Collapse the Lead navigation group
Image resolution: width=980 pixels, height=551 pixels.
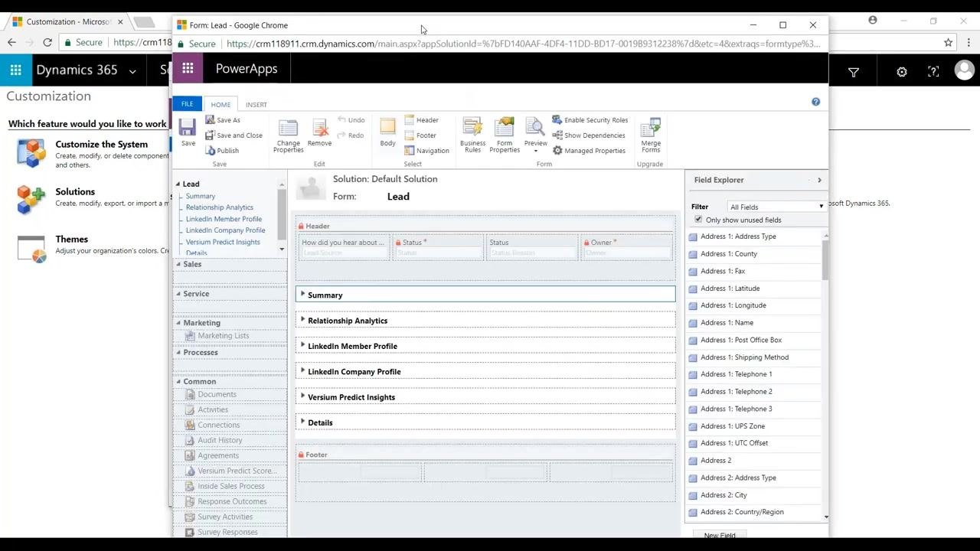click(178, 184)
